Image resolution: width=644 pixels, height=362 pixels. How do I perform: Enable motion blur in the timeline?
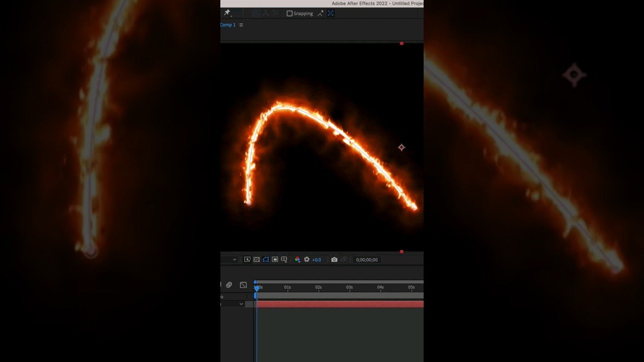click(229, 285)
